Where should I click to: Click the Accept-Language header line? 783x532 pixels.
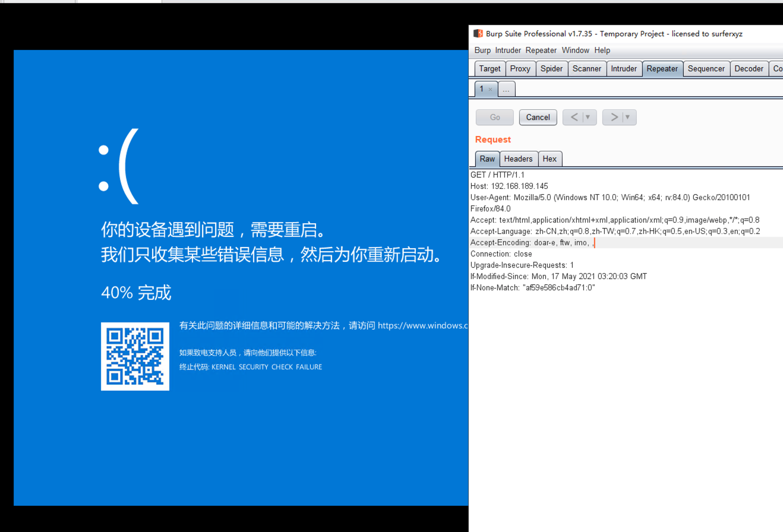(615, 232)
